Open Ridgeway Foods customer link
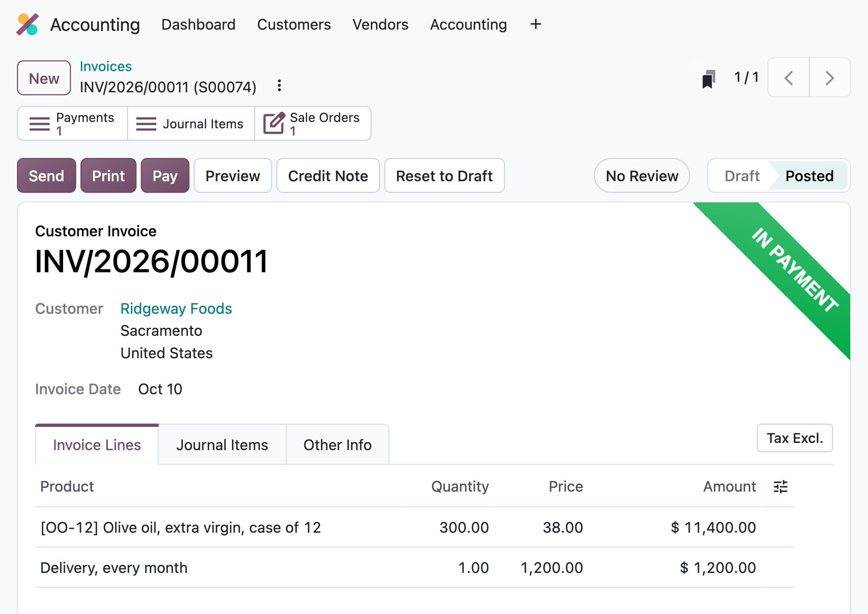Image resolution: width=868 pixels, height=614 pixels. 176,309
